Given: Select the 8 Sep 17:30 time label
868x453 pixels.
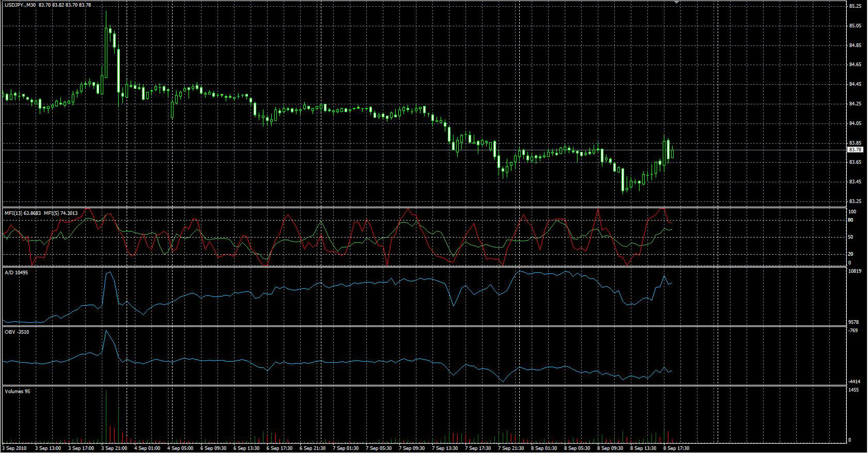Looking at the screenshot, I should 676,448.
